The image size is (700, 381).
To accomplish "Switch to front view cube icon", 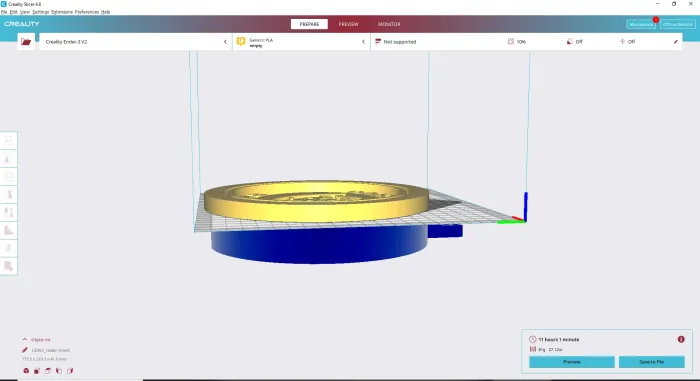I will (37, 371).
